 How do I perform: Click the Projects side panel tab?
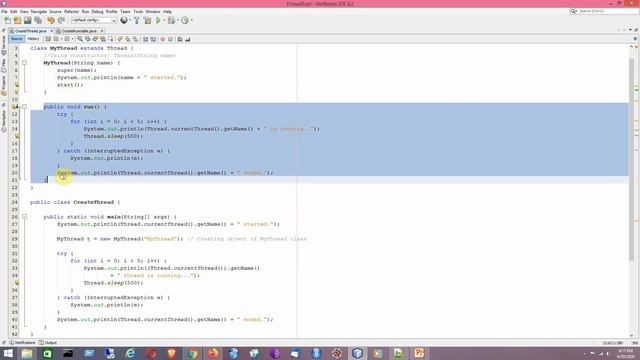click(4, 85)
